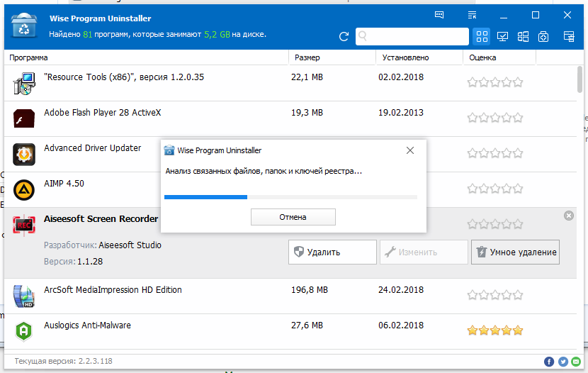Rate Advanced Driver Updater with its stars
This screenshot has width=588, height=373.
click(x=495, y=153)
